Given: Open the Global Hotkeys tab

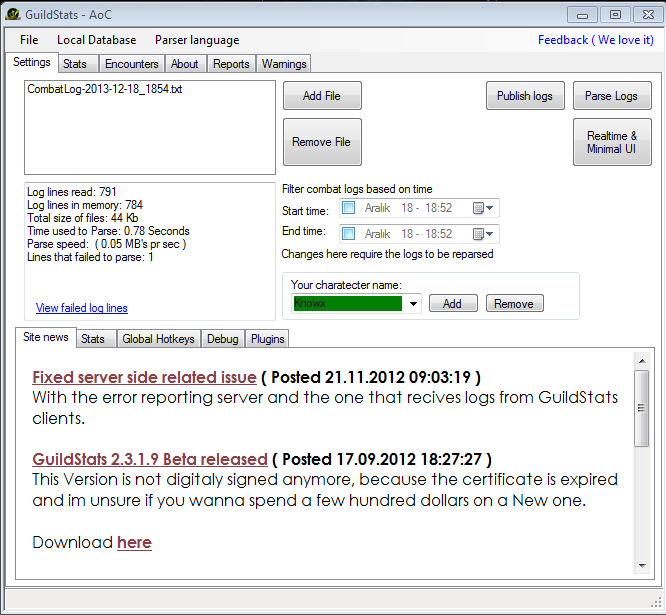Looking at the screenshot, I should point(158,339).
